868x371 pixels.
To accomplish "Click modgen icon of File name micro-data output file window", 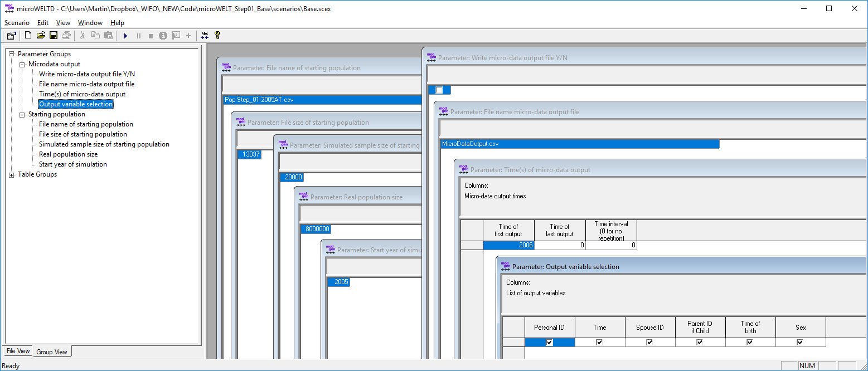I will [444, 111].
